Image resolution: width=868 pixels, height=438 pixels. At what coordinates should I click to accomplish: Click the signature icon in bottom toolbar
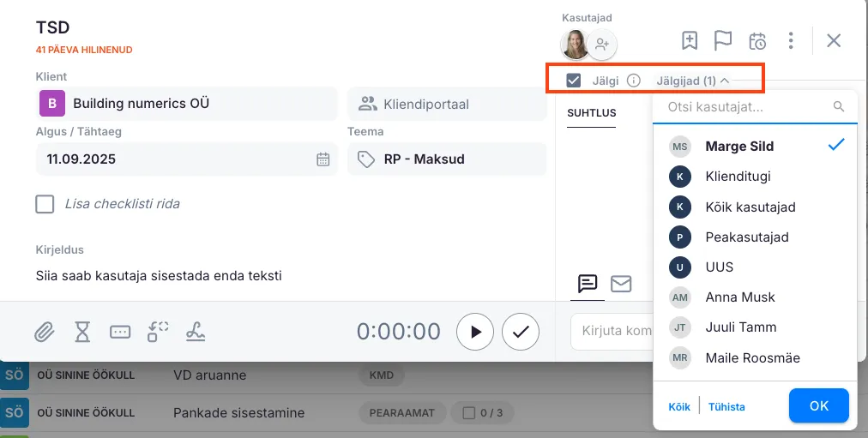196,333
